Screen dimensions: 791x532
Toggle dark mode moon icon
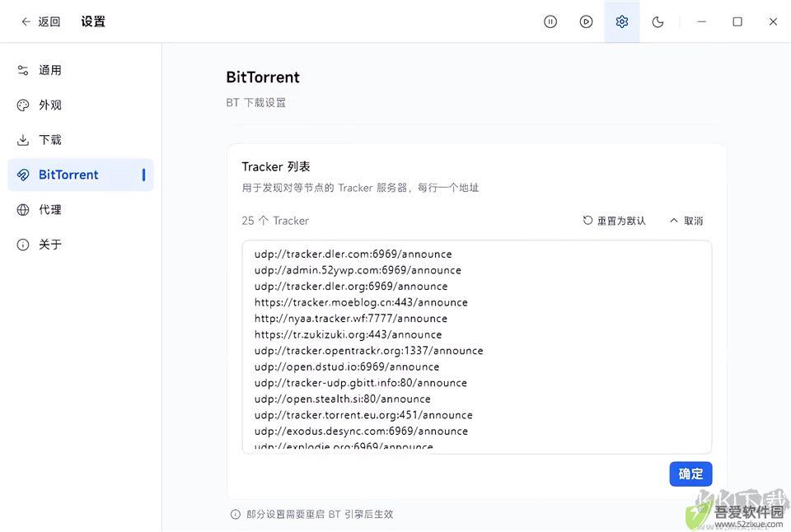[658, 21]
